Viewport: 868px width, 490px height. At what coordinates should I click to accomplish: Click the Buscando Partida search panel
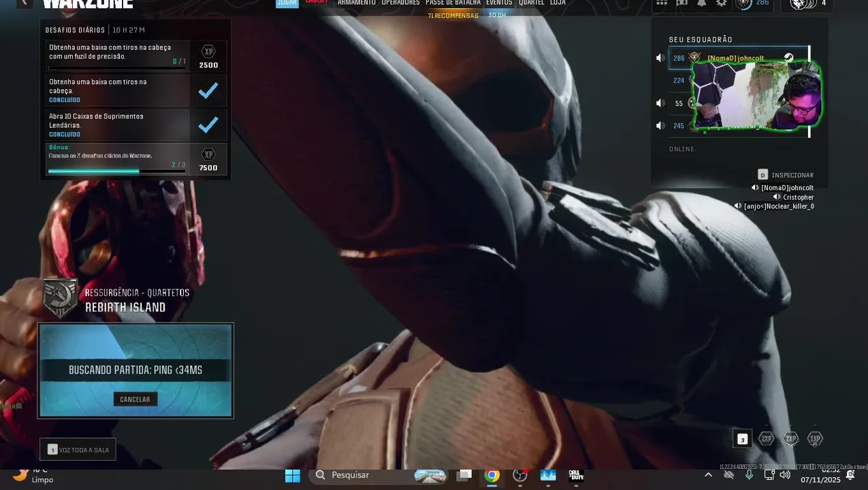coord(135,370)
